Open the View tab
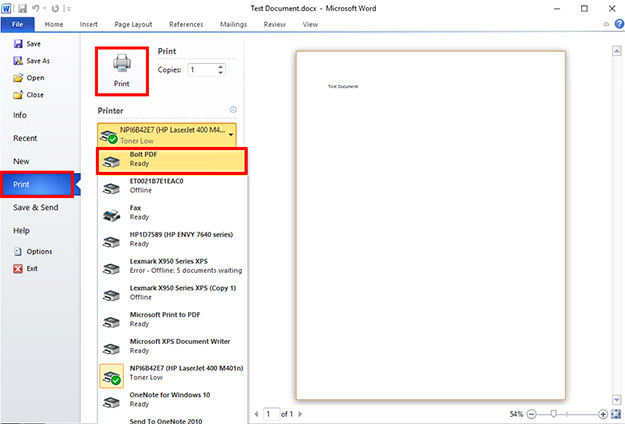Viewport: 625px width, 424px height. coord(310,24)
